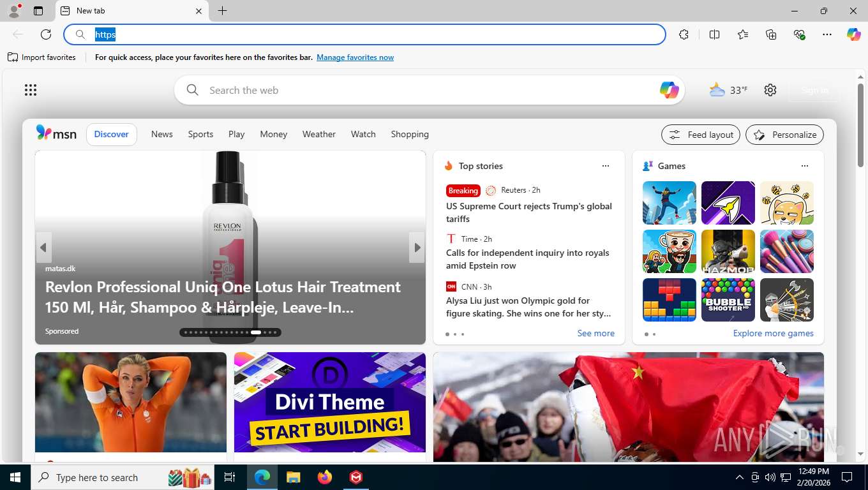Launch the Hazmob game tile
This screenshot has width=868, height=490.
728,251
